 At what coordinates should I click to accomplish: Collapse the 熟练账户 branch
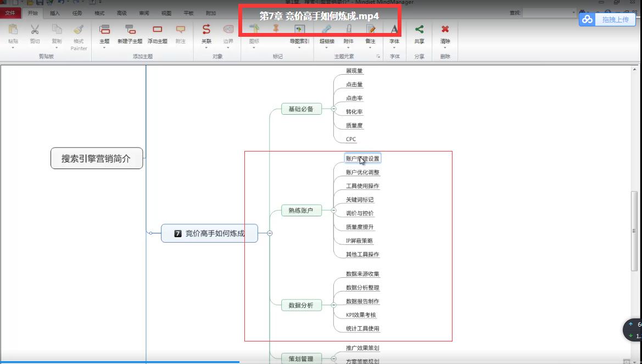pyautogui.click(x=334, y=210)
